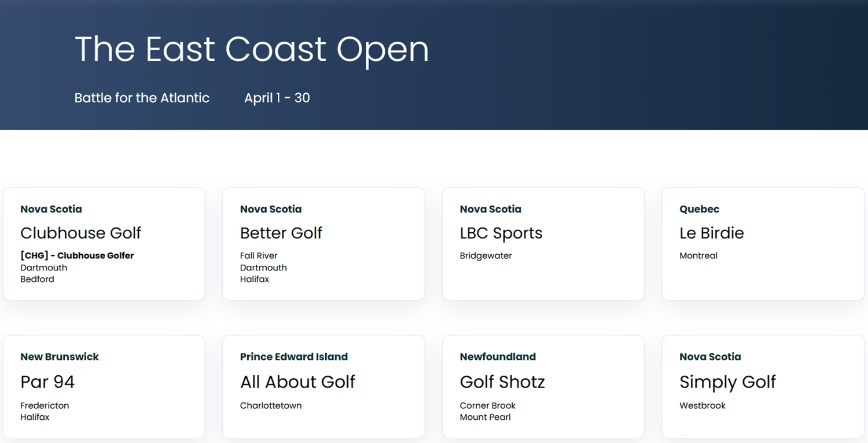Click Bridgewater under LBC Sports

click(486, 255)
